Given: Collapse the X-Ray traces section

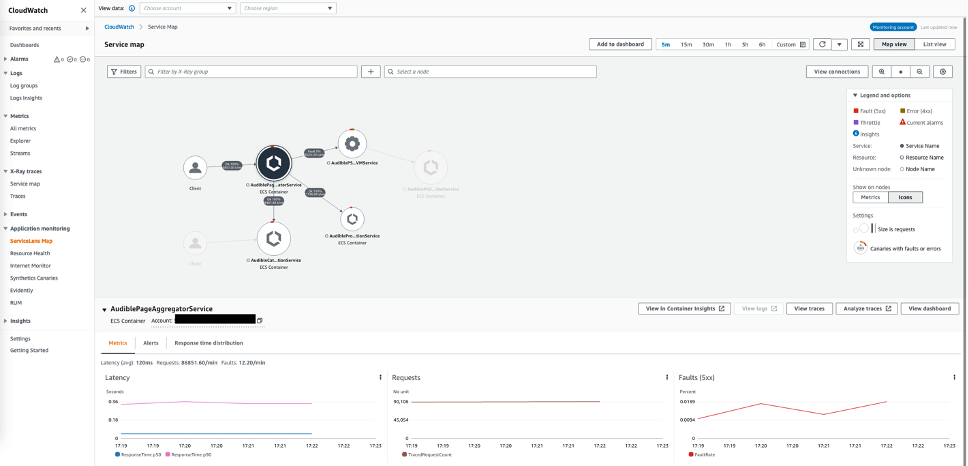Looking at the screenshot, I should click(6, 171).
